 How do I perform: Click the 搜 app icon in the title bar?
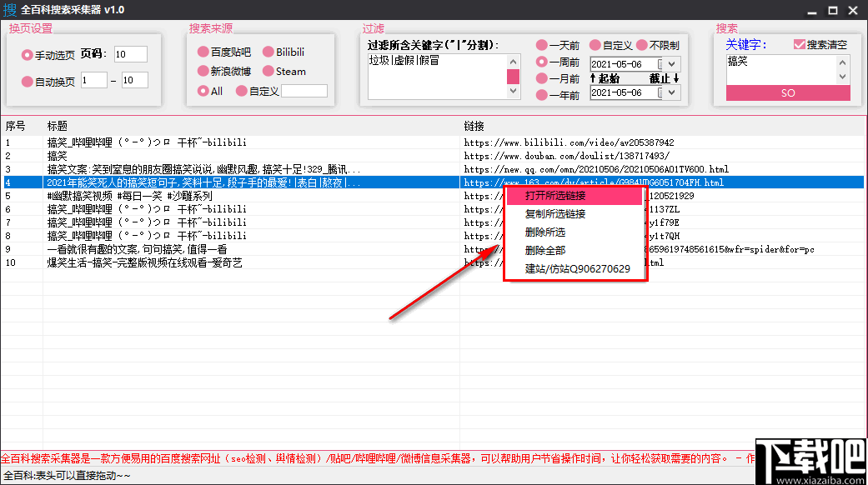[11, 9]
